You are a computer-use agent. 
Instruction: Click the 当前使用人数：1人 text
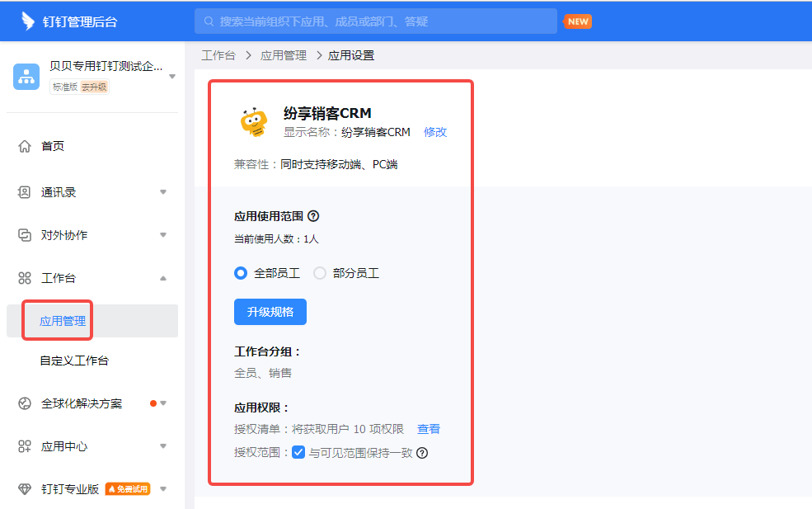276,239
